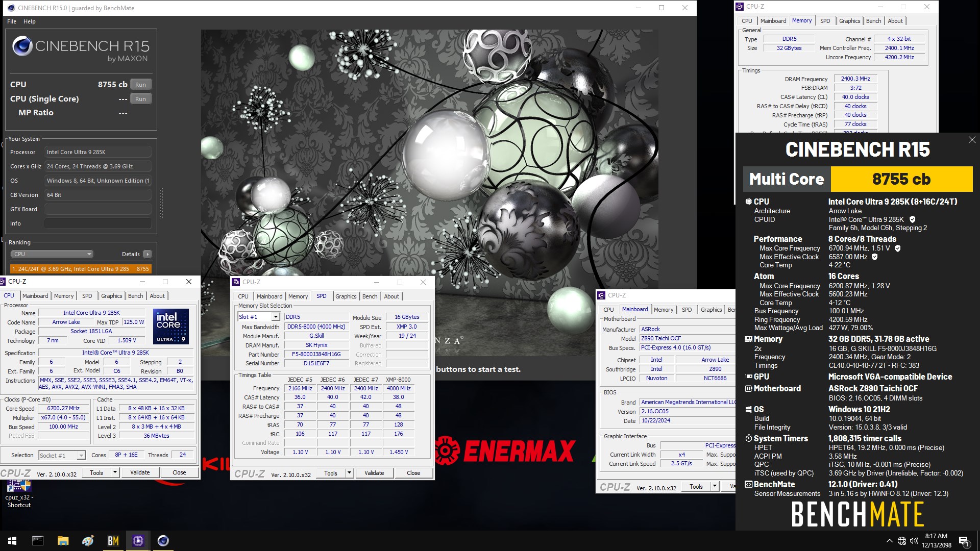The width and height of the screenshot is (980, 551).
Task: Open the File menu in Cinebench
Action: tap(12, 21)
